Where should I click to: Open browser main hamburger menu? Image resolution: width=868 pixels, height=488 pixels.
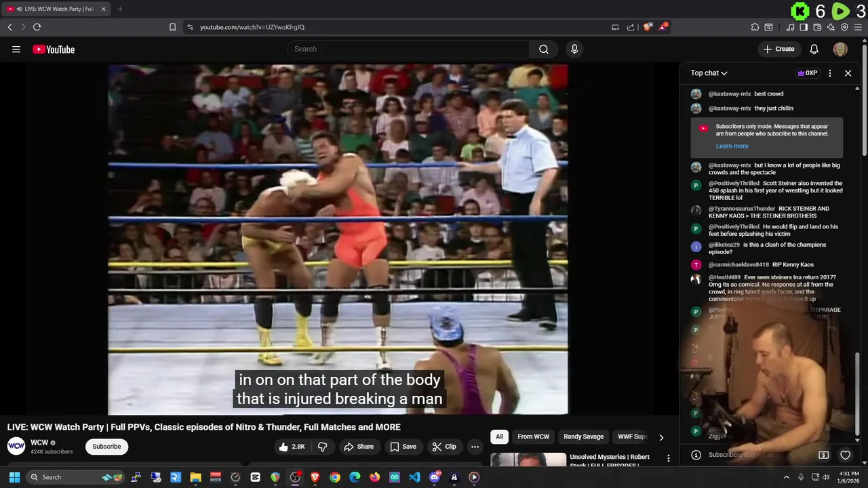[858, 27]
